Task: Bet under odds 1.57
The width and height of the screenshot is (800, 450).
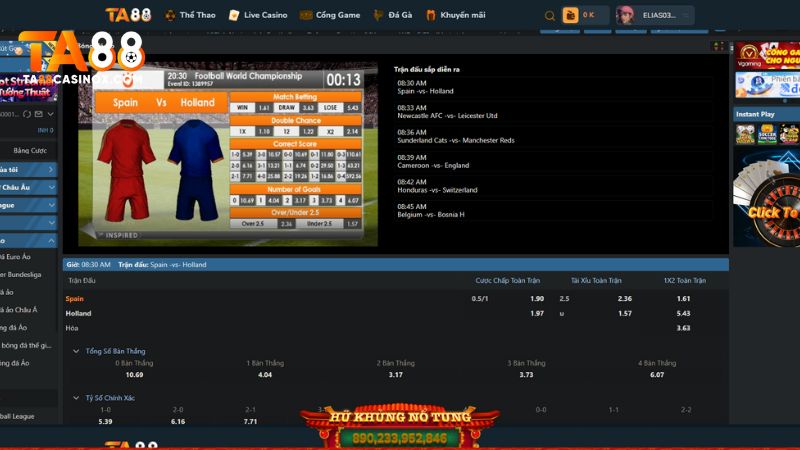Action: coord(624,314)
